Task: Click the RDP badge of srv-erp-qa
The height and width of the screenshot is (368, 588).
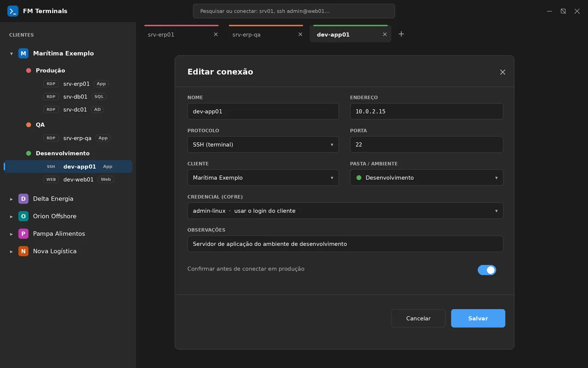Action: [x=51, y=138]
